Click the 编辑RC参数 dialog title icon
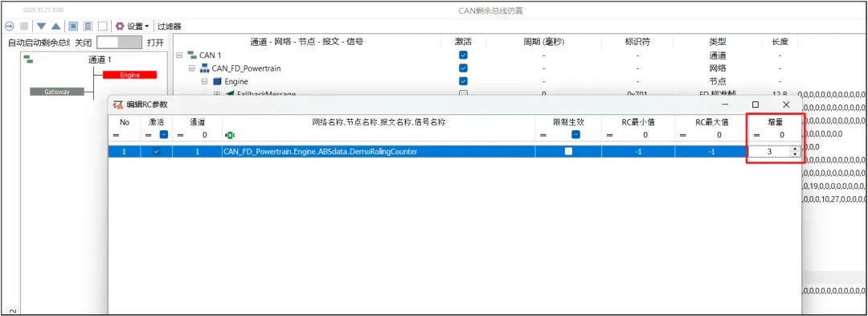The height and width of the screenshot is (316, 868). tap(118, 105)
